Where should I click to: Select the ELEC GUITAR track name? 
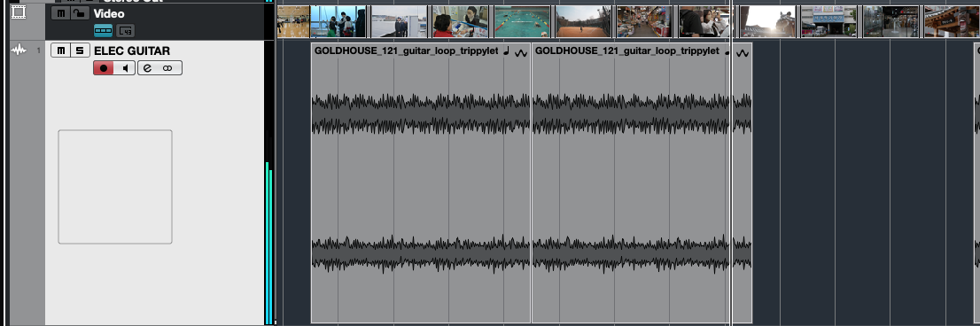point(132,51)
